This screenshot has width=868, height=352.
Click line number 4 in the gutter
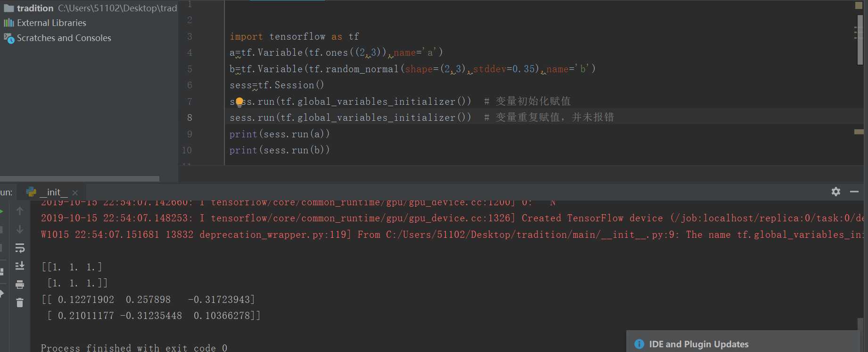point(190,52)
